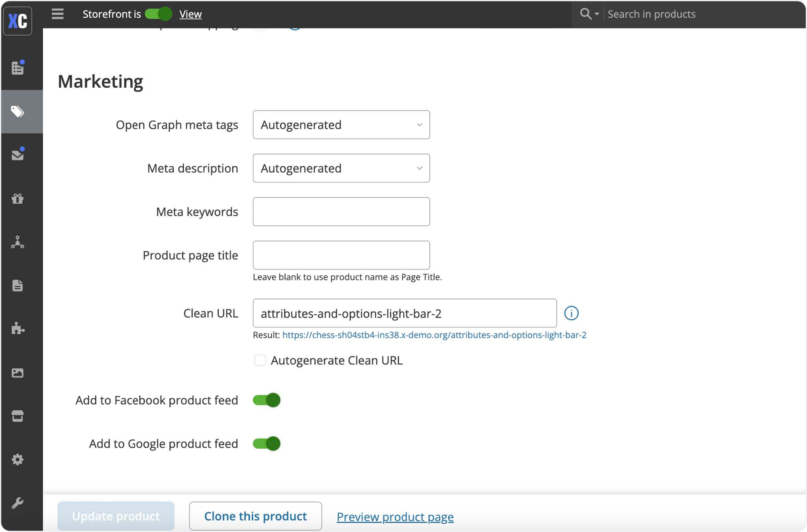Disable Add to Facebook product feed

pyautogui.click(x=266, y=400)
